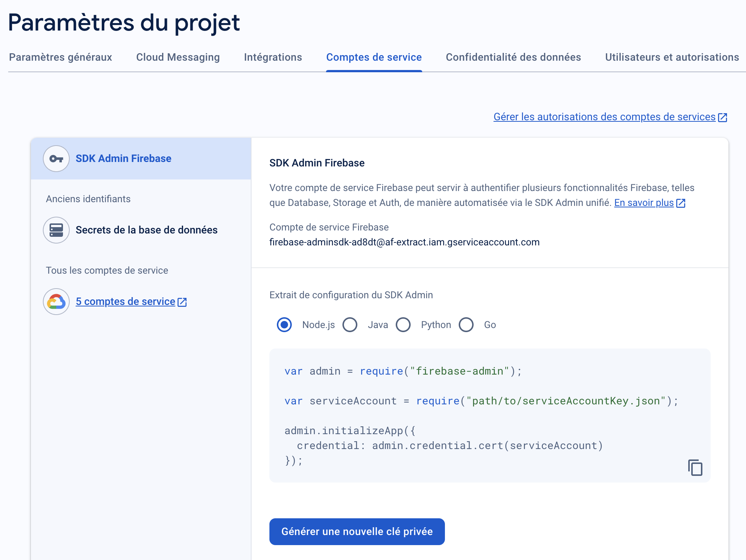Screen dimensions: 746x560
Task: Click external-link icon after '5 comptes de service'
Action: [x=182, y=302]
